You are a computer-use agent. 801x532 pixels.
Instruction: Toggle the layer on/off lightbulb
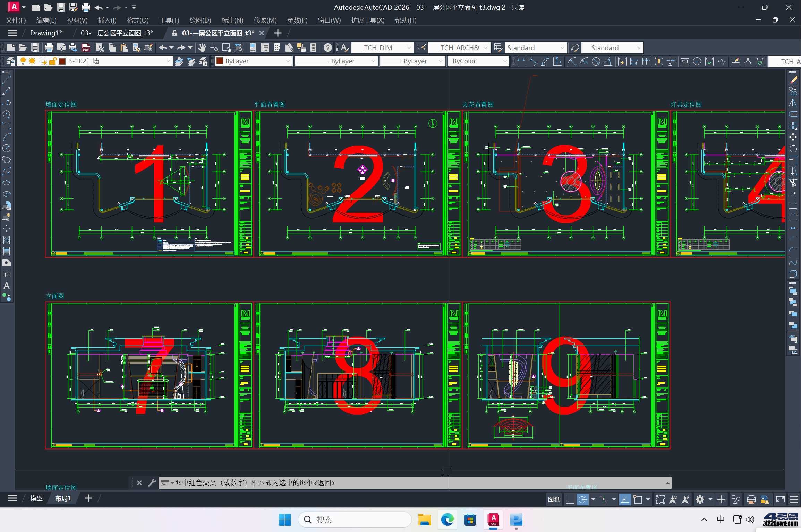tap(23, 61)
